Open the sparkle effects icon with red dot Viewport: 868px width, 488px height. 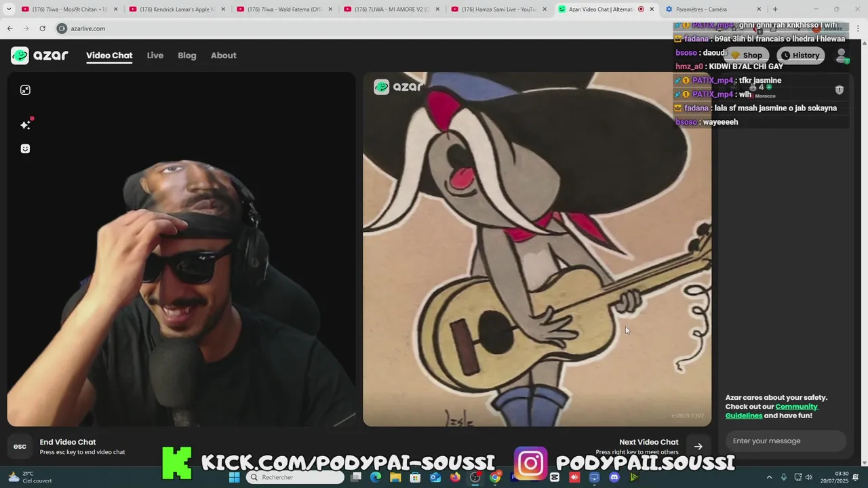[x=26, y=124]
